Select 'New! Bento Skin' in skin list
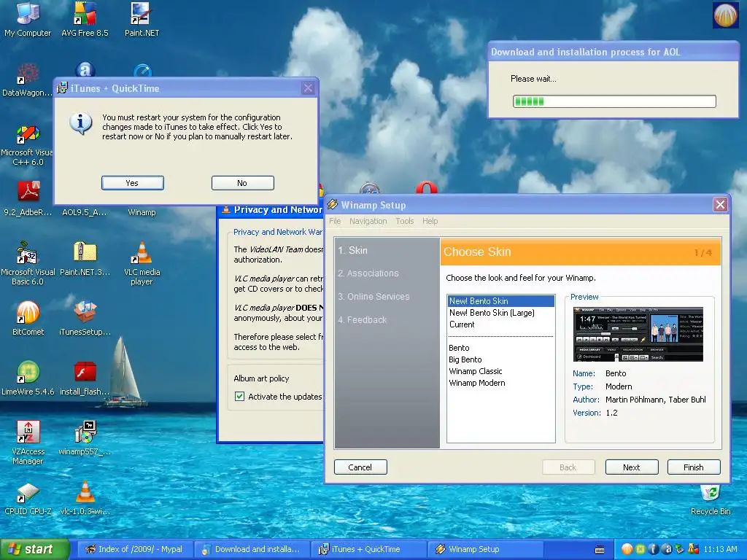This screenshot has height=560, width=747. 500,301
